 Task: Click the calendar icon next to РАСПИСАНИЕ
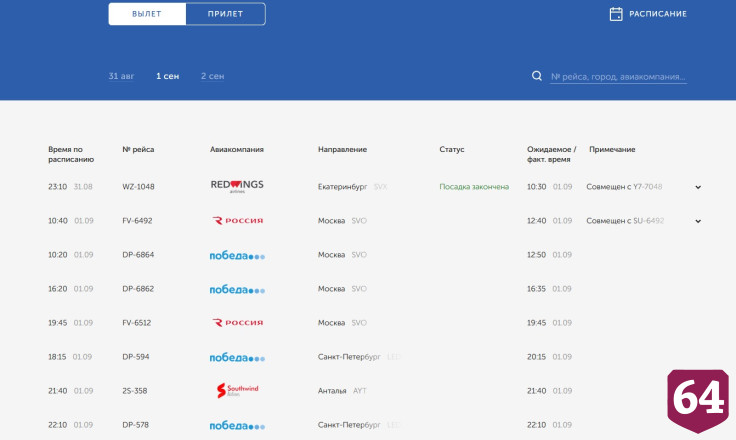[616, 14]
